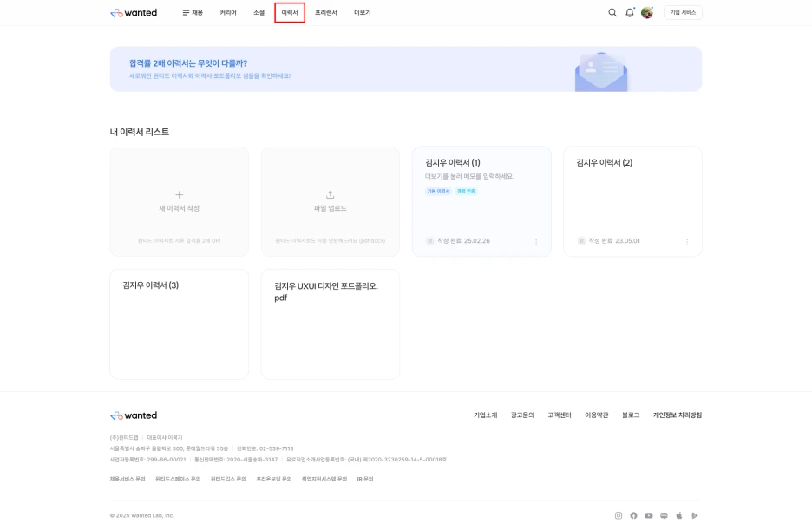
Task: Click the © 2025 Wanted Lab, Inc. text
Action: pos(142,515)
